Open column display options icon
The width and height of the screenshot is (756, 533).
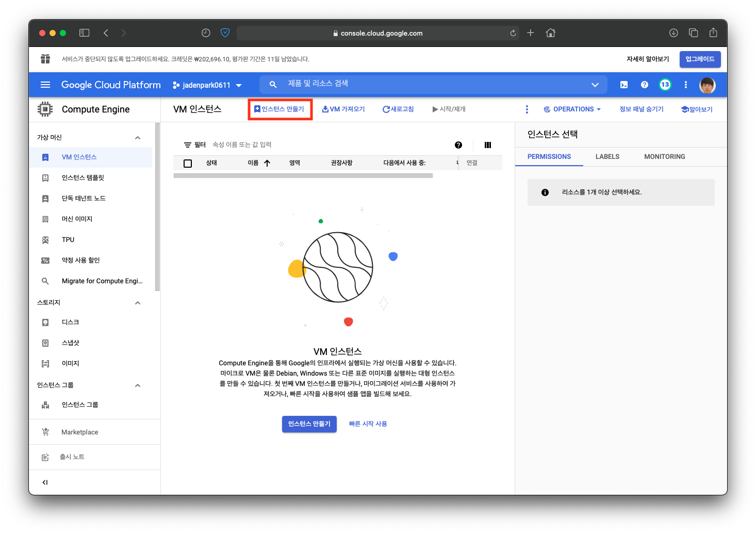[488, 145]
